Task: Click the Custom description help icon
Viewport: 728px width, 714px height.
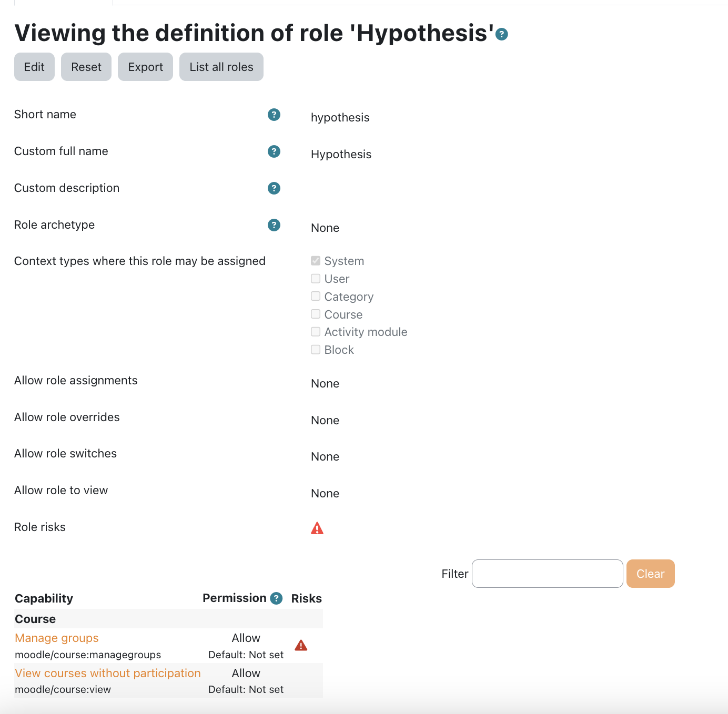Action: click(274, 188)
